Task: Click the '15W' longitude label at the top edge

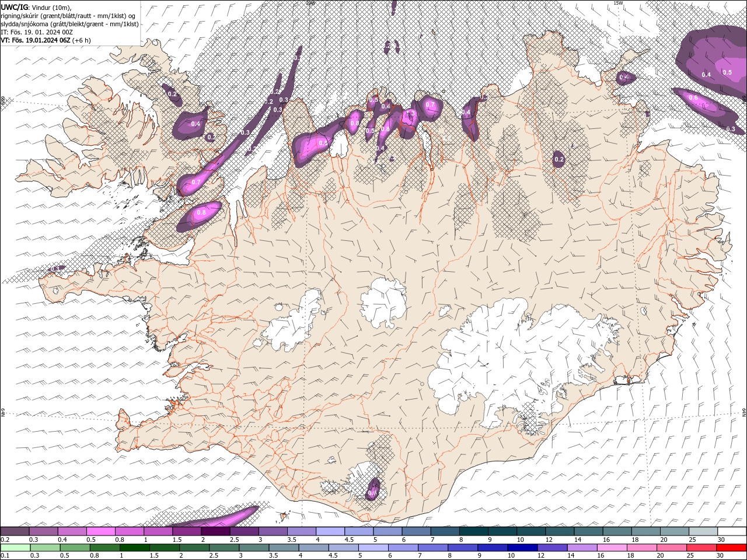Action: [x=619, y=2]
